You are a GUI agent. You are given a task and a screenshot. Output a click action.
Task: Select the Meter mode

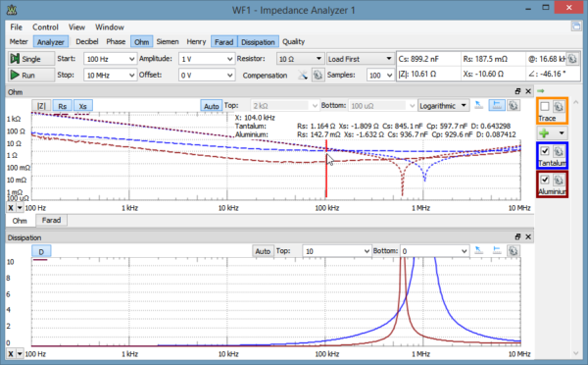19,41
